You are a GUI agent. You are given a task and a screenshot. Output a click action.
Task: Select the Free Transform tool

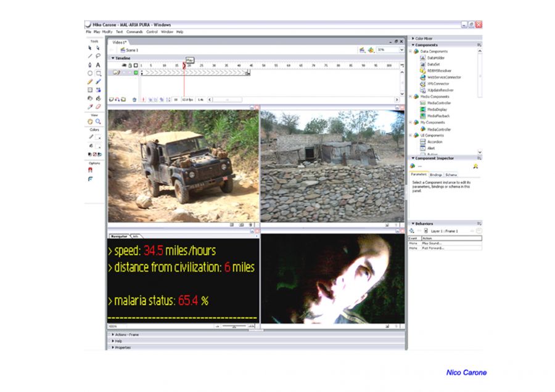(x=90, y=90)
